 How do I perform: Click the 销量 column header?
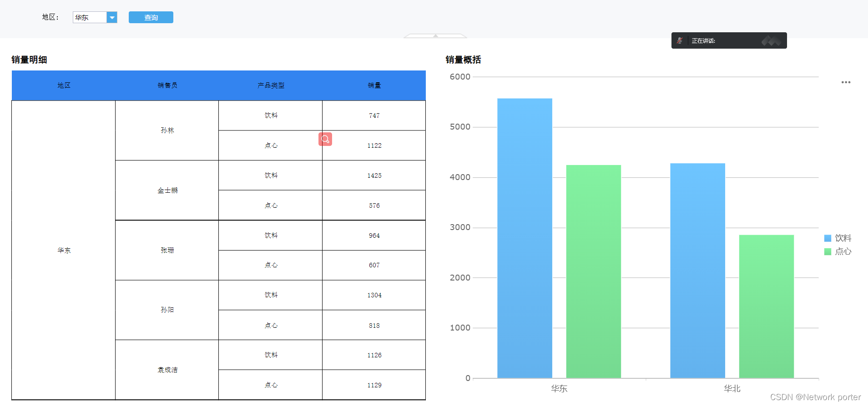pyautogui.click(x=374, y=85)
